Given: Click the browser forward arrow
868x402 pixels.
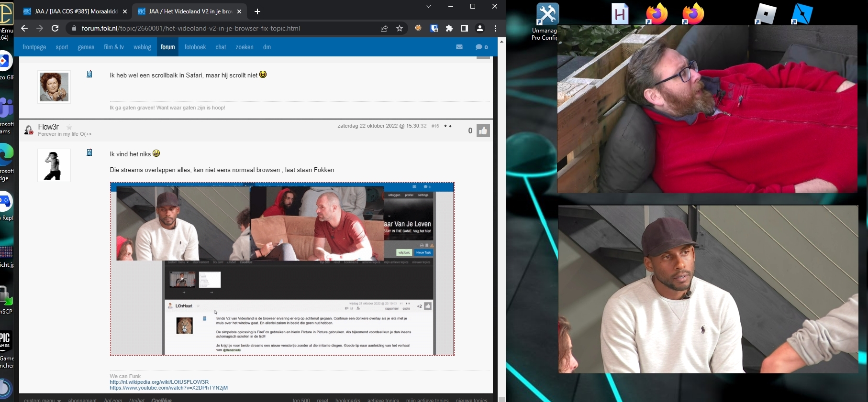Looking at the screenshot, I should [40, 28].
